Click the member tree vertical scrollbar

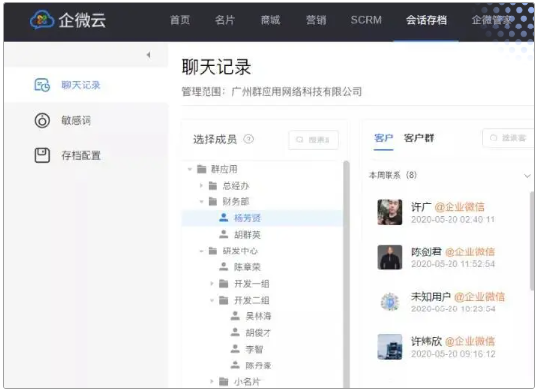(x=346, y=275)
